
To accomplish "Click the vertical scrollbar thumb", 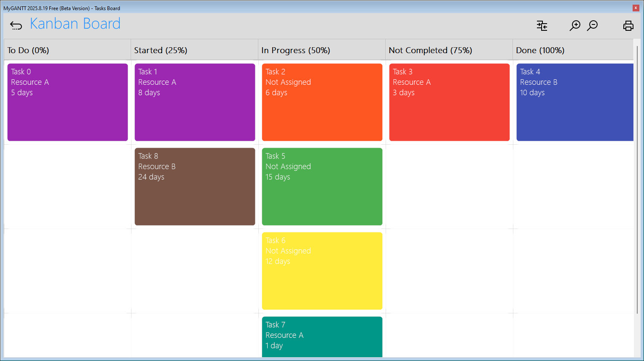I will (x=637, y=179).
